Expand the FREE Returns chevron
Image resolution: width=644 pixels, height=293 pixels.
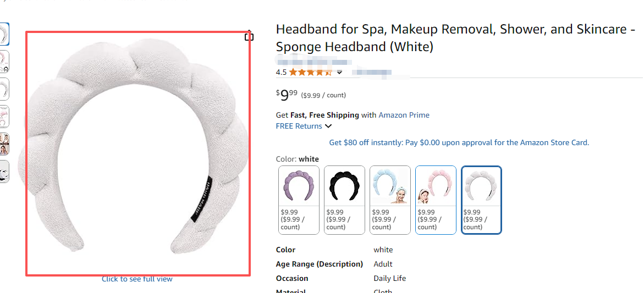pyautogui.click(x=328, y=126)
